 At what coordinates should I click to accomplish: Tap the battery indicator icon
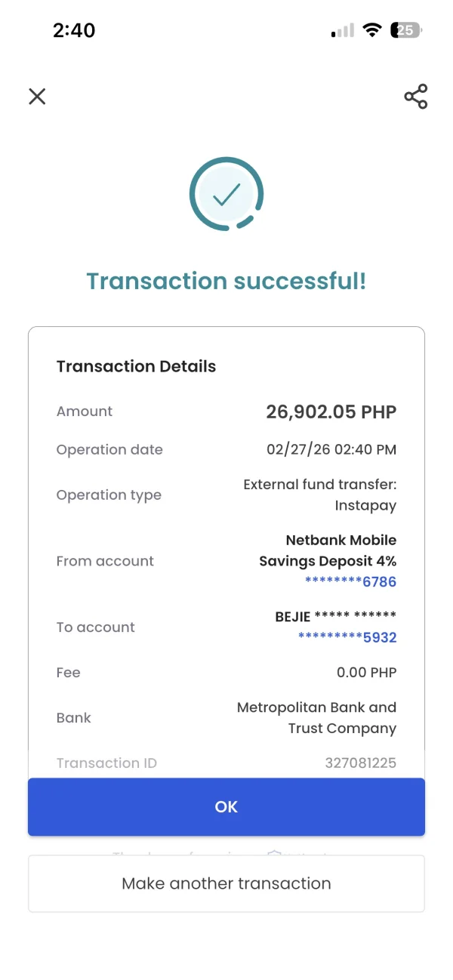pyautogui.click(x=406, y=30)
